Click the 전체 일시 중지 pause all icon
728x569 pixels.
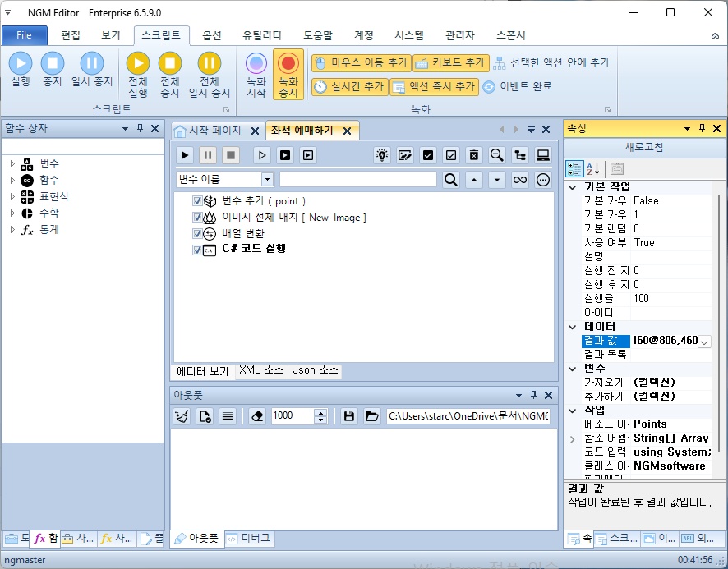tap(210, 63)
